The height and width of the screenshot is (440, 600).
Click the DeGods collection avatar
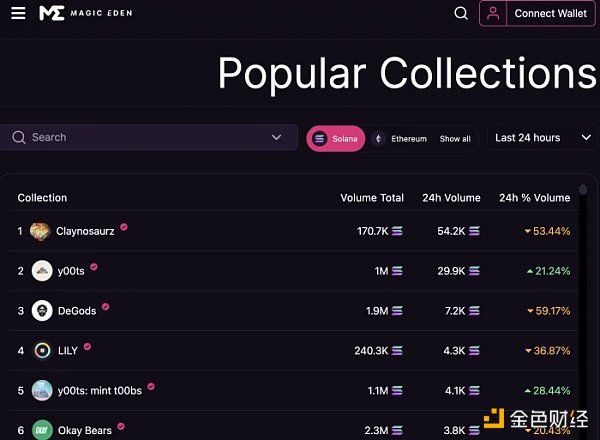point(42,310)
